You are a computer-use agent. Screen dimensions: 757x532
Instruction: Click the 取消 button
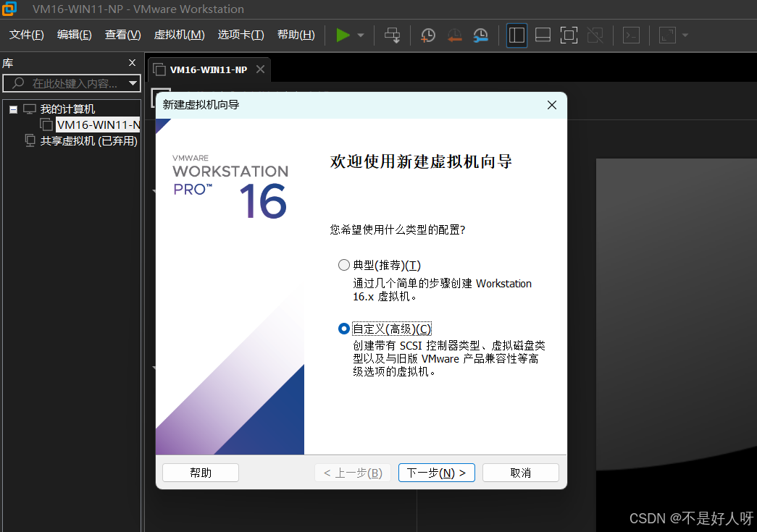[520, 473]
